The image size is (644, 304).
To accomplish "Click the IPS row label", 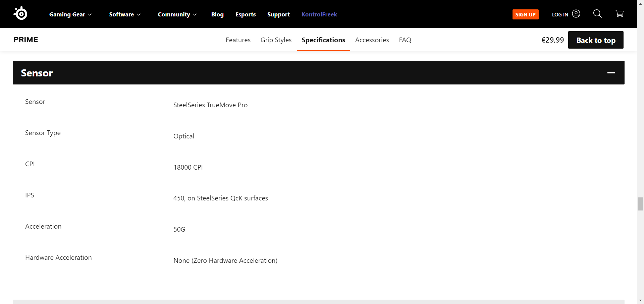I will pyautogui.click(x=30, y=195).
